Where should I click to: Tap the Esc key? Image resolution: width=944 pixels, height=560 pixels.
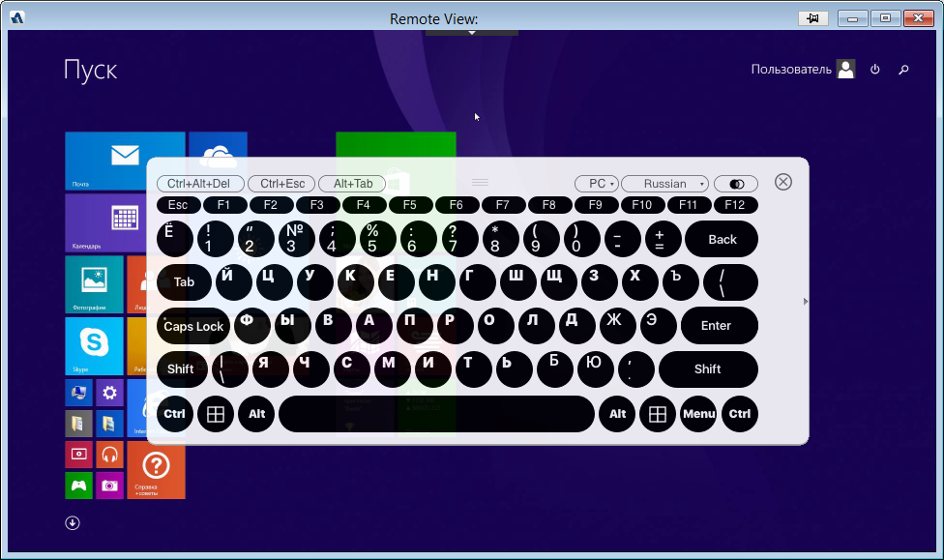point(178,205)
